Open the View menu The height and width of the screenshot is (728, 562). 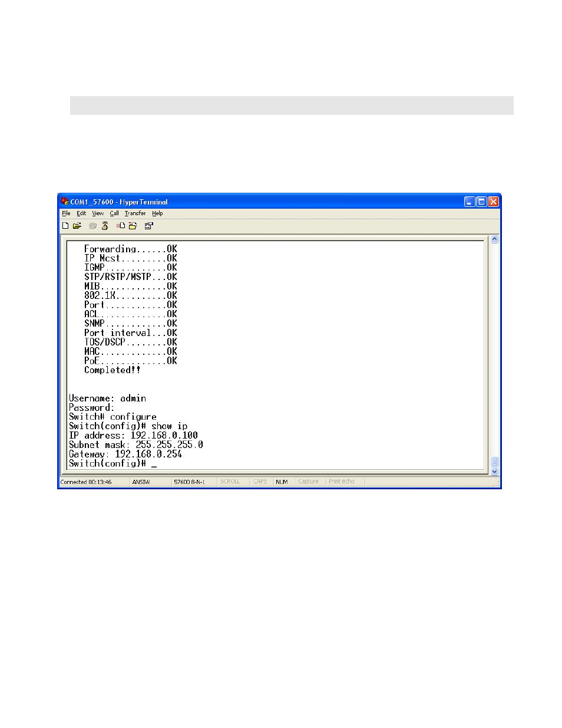click(x=98, y=213)
